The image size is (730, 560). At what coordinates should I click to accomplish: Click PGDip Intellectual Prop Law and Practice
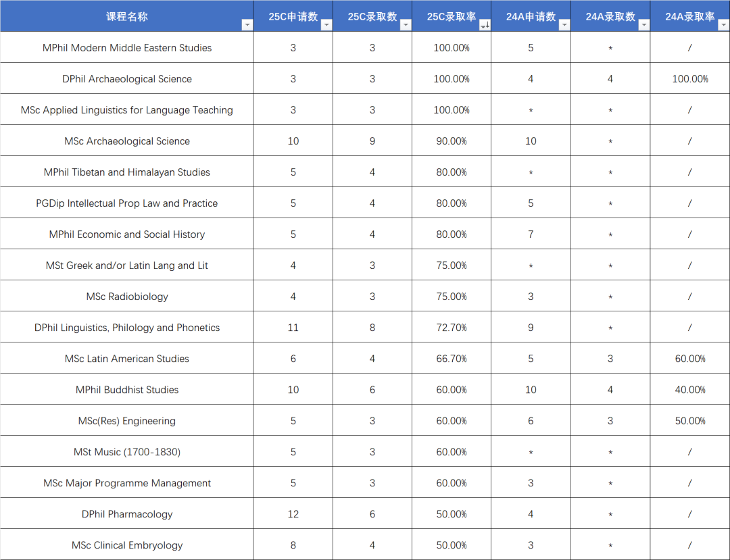[127, 203]
